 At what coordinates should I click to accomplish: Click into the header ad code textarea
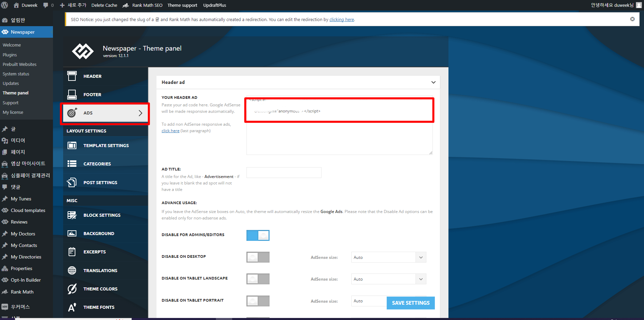(339, 125)
